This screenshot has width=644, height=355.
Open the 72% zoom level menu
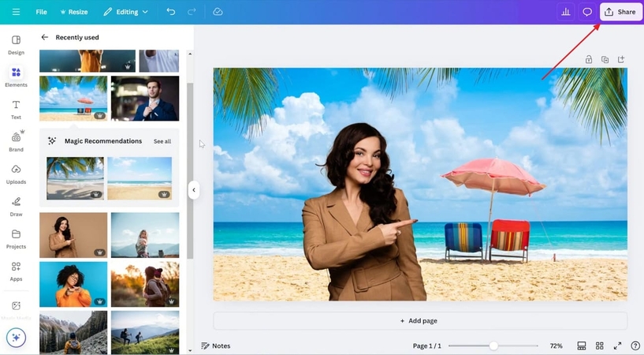(556, 346)
